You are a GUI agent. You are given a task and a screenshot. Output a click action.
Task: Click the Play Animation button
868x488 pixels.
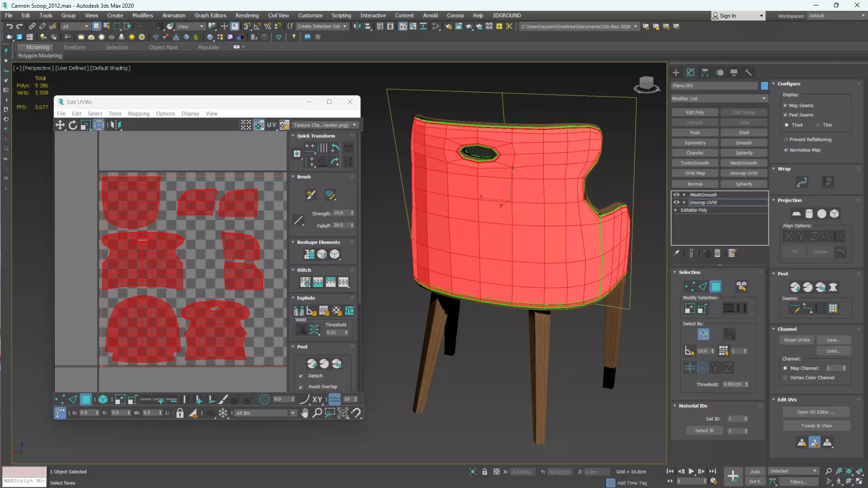691,471
